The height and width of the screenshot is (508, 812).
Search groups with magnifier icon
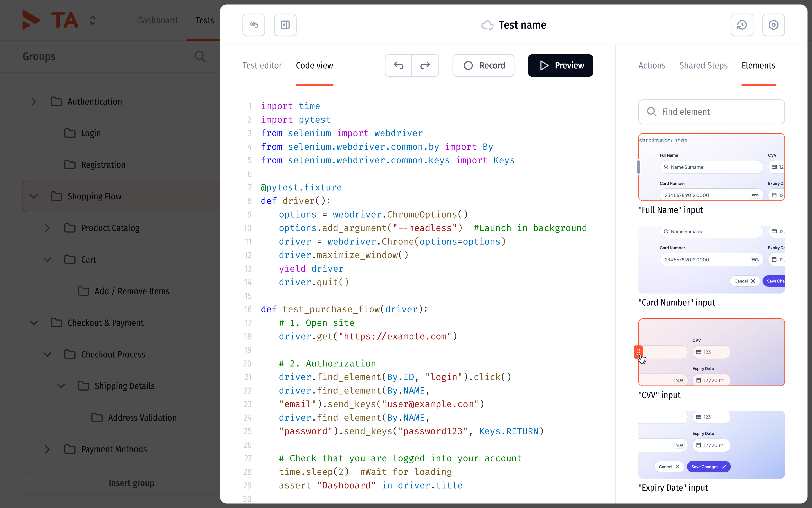pos(200,57)
